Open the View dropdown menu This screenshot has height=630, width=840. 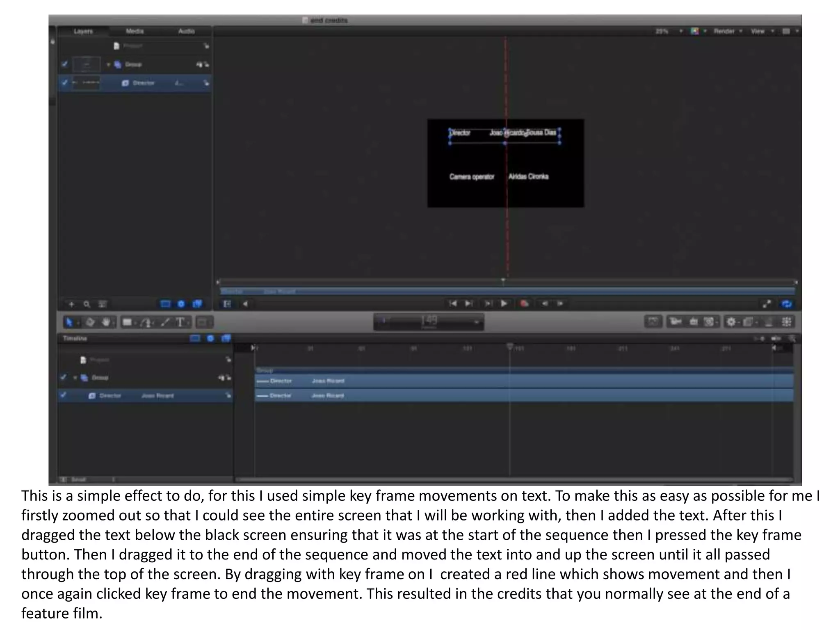tap(762, 31)
